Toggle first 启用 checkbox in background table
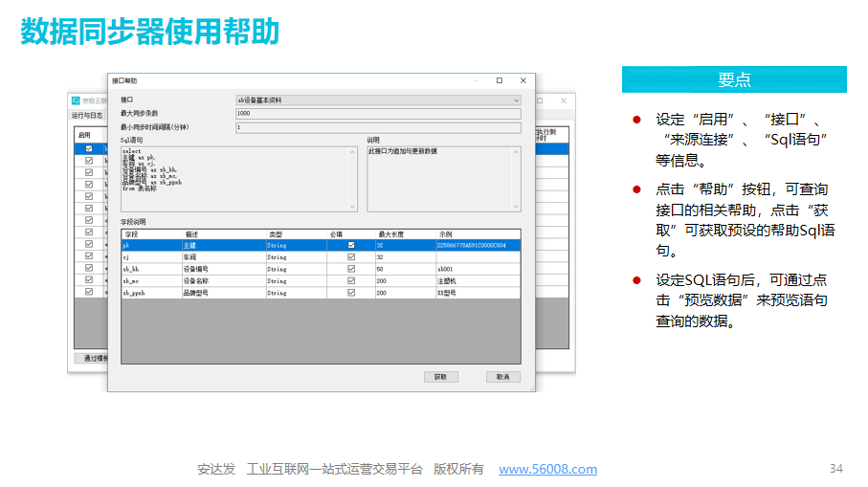868x487 pixels. click(x=89, y=148)
